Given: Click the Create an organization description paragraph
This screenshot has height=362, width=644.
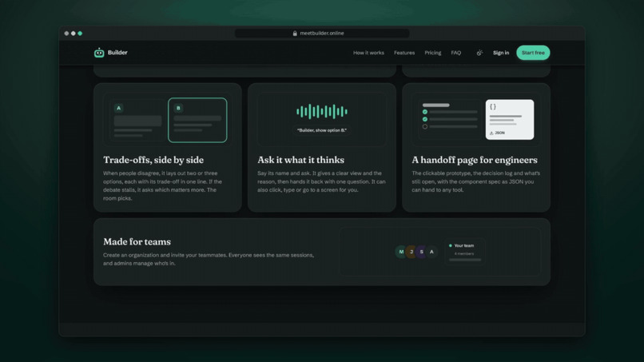Looking at the screenshot, I should click(209, 259).
